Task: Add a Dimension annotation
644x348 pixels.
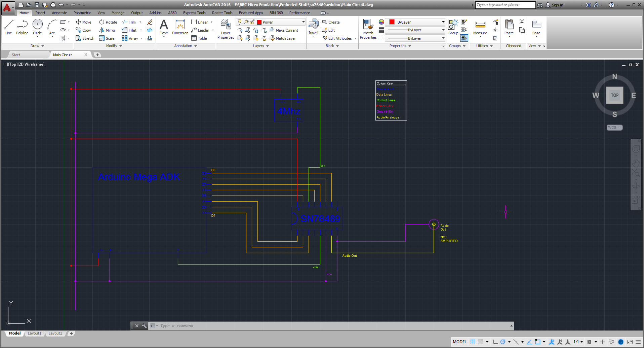Action: click(180, 27)
